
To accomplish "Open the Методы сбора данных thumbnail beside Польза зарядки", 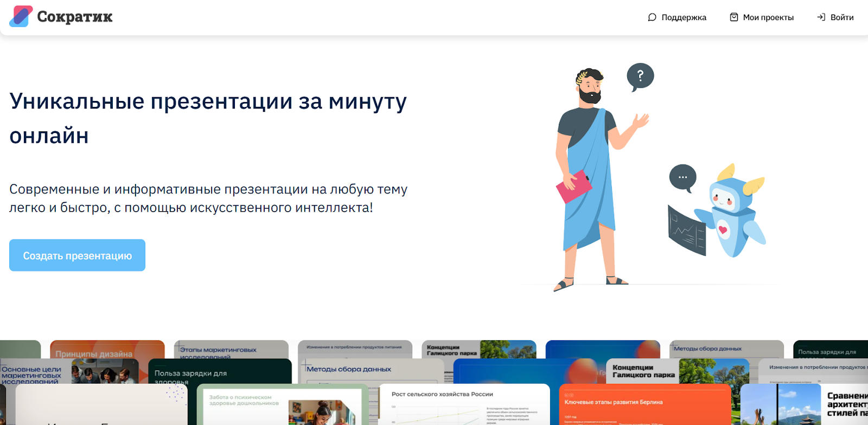I will pyautogui.click(x=373, y=371).
